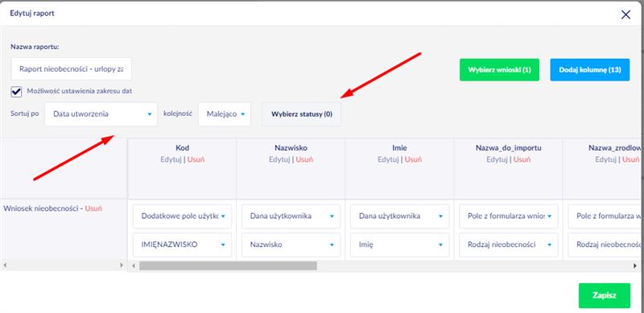Viewport: 644px width, 313px height.
Task: Open Rodzaj nieobecności dropdown under Nazwa_do_importu
Action: [x=509, y=245]
